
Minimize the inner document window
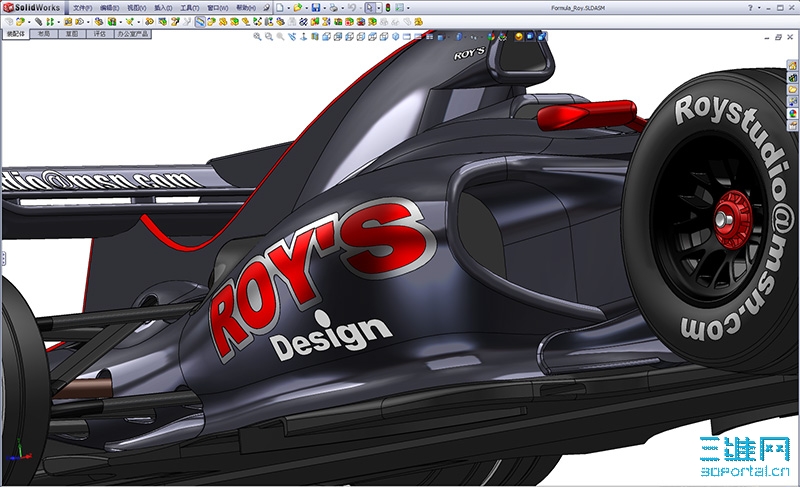click(x=767, y=37)
